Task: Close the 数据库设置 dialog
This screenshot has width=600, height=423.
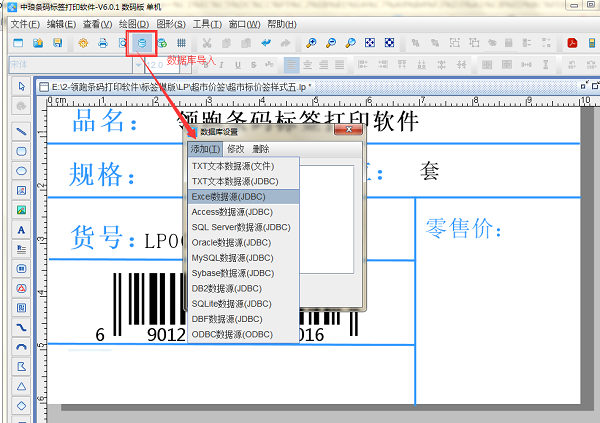Action: pyautogui.click(x=347, y=130)
